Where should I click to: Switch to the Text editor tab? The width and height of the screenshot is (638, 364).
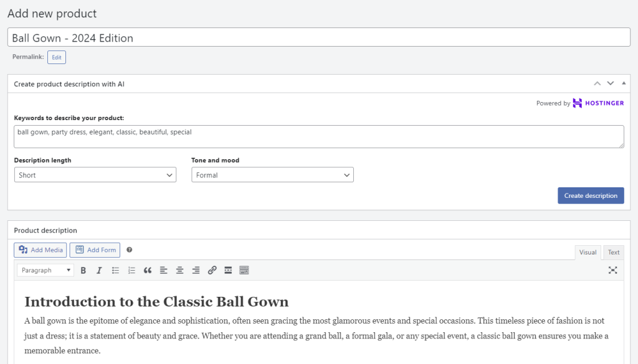point(613,252)
